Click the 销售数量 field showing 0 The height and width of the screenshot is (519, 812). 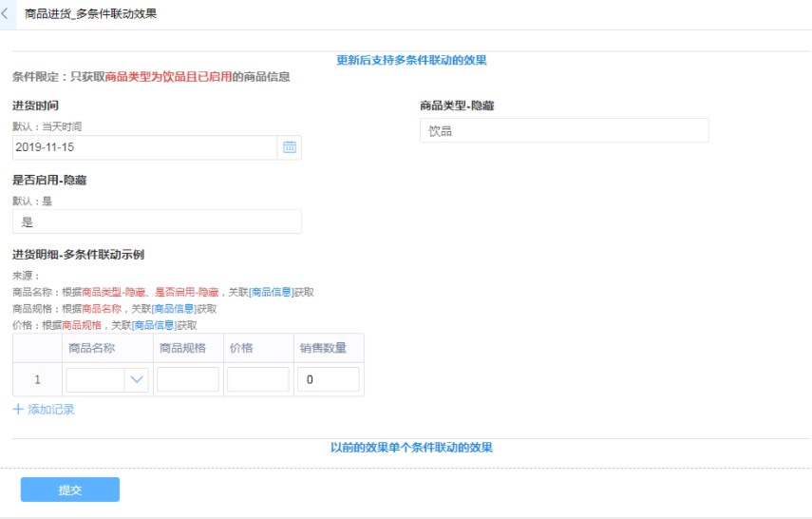[x=329, y=380]
